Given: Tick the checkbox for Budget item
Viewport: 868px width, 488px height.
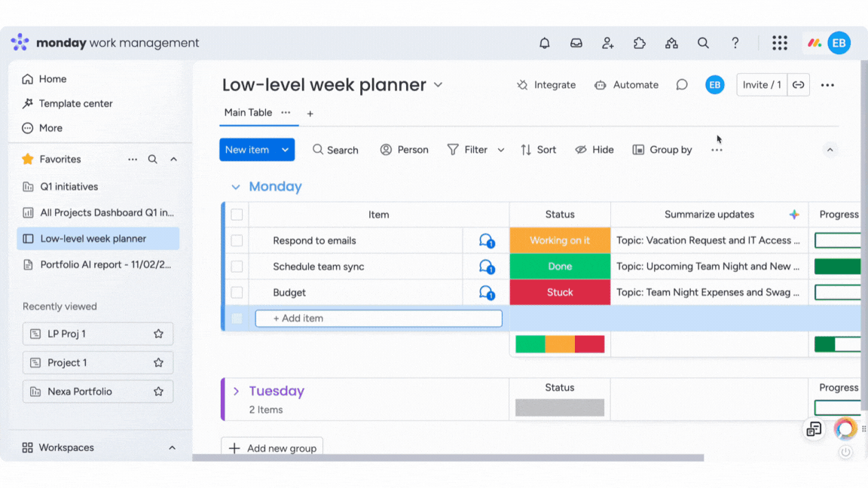Looking at the screenshot, I should tap(237, 292).
